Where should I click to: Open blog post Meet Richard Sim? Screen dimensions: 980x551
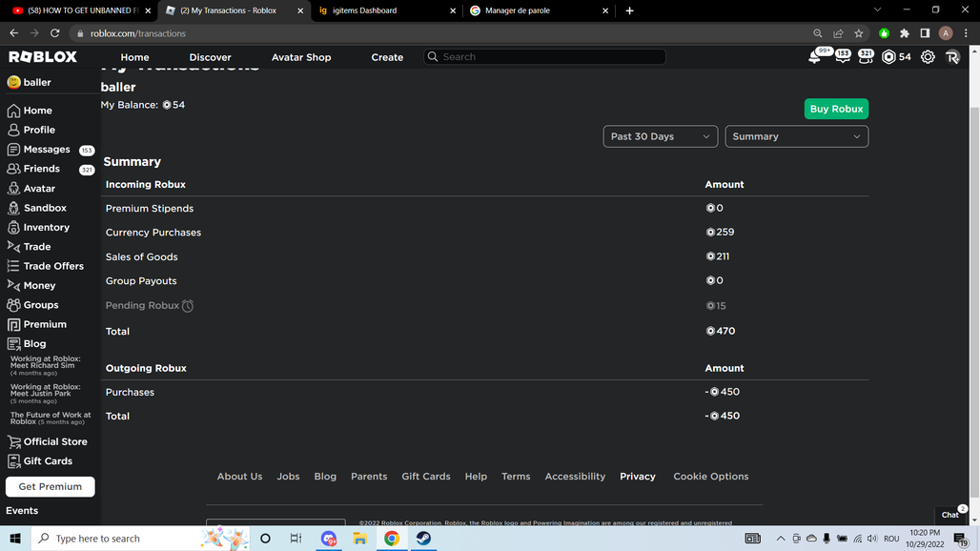[x=46, y=365]
